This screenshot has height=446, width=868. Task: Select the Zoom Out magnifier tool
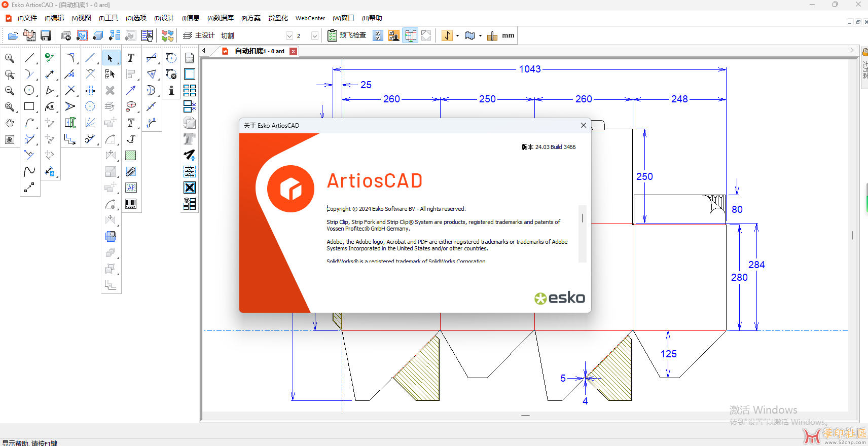[10, 90]
